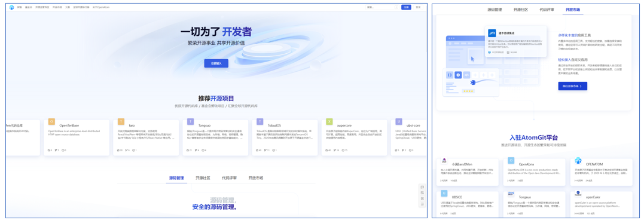The image size is (644, 223).
Task: Click the 前往开源市场 button
Action: click(x=572, y=86)
